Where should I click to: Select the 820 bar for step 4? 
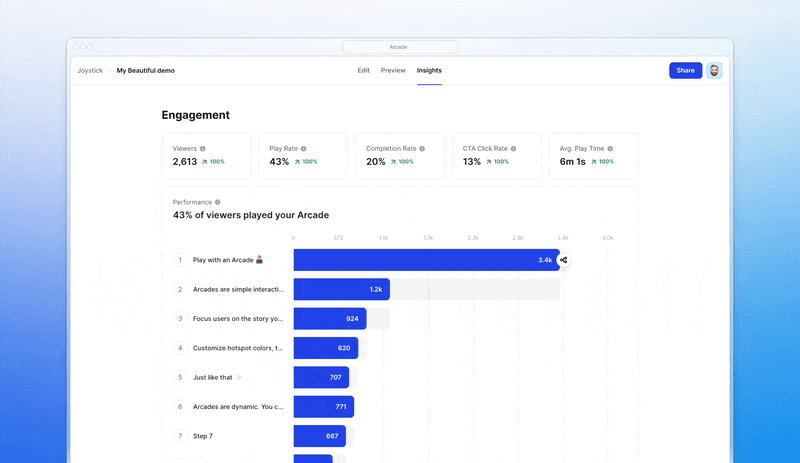326,348
